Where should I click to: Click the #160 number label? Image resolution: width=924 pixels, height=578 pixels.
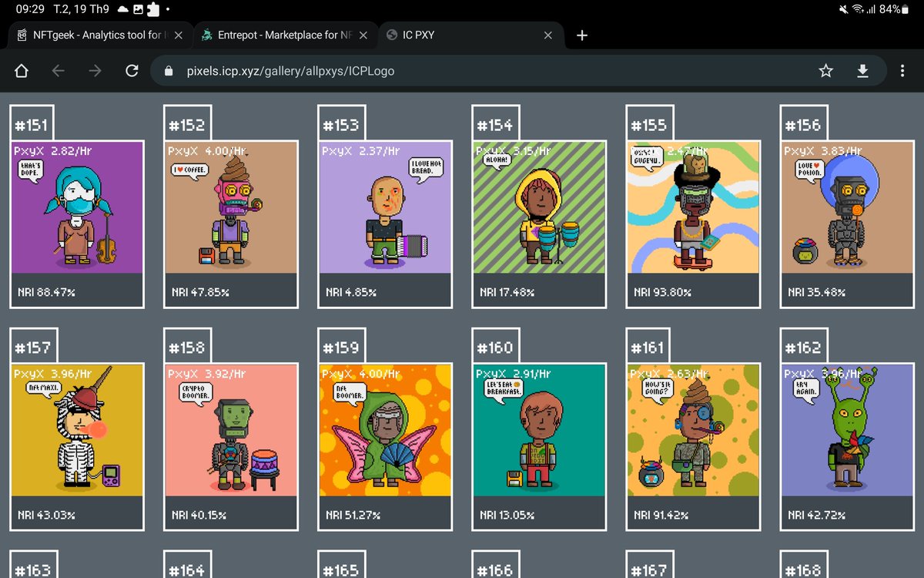[495, 348]
